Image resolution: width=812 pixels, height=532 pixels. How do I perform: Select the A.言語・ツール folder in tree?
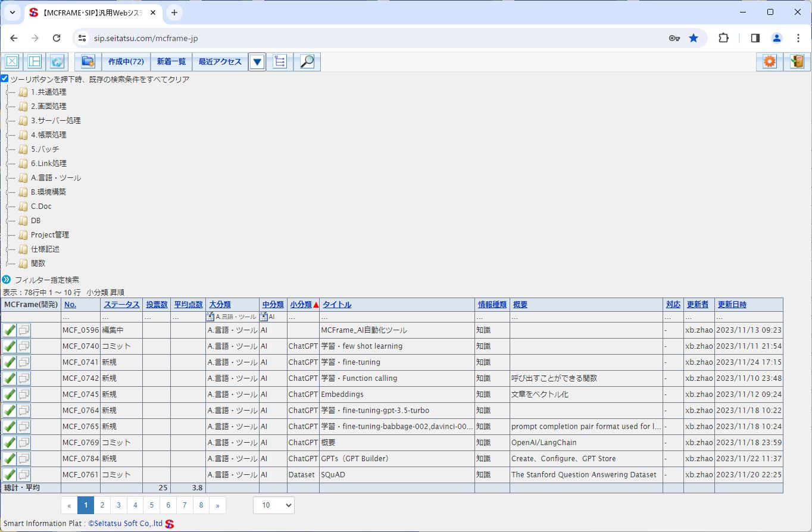coord(55,178)
